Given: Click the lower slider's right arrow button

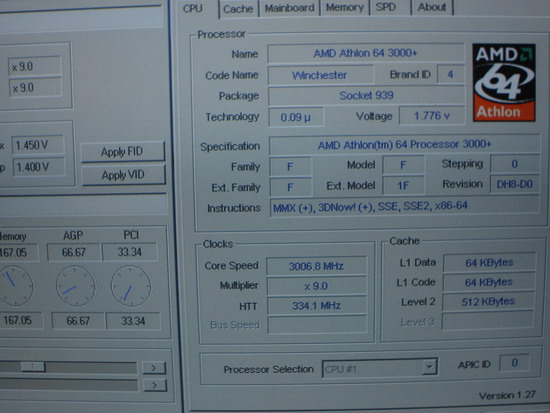Looking at the screenshot, I should (154, 385).
